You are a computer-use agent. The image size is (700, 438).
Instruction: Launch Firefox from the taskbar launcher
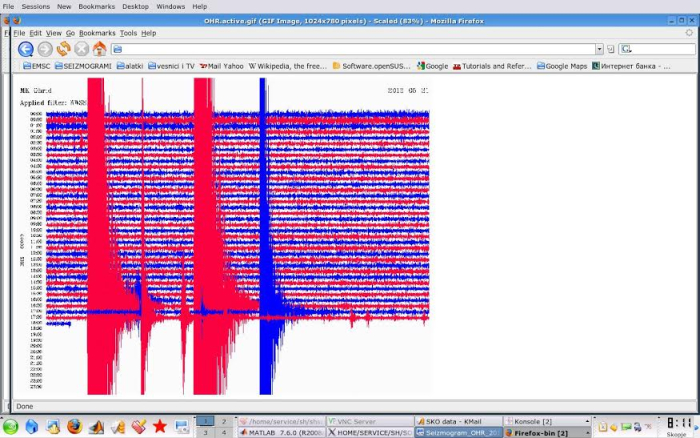74,427
